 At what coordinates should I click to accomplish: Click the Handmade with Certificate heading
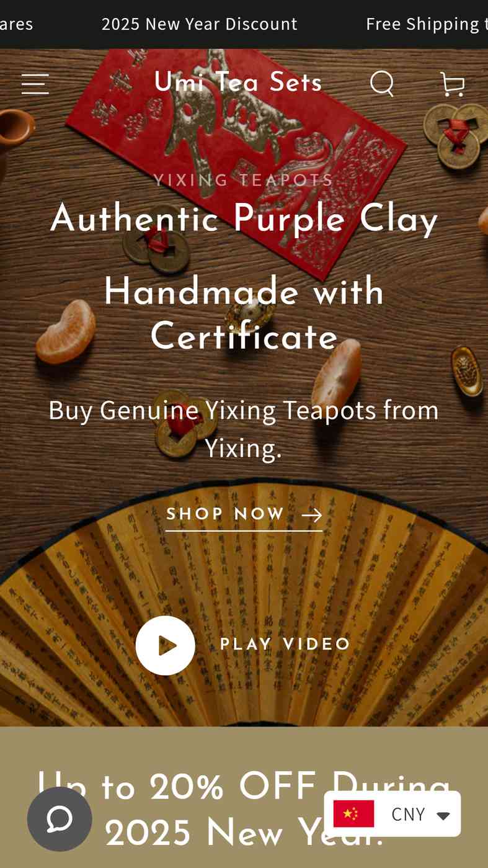244,314
